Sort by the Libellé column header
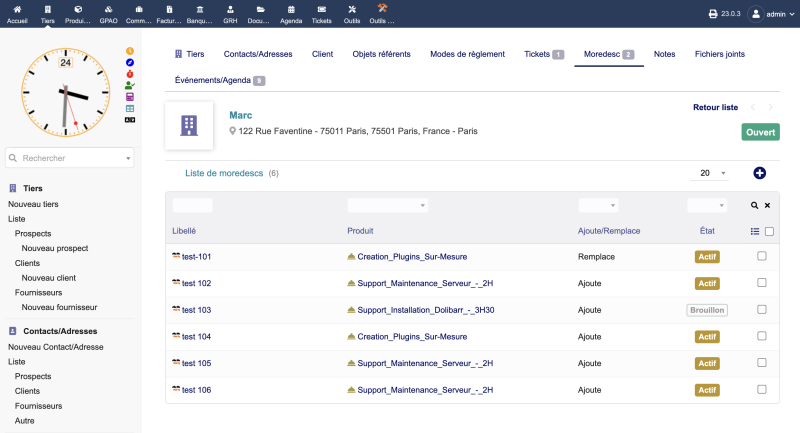Viewport: 800px width, 433px height. point(184,231)
